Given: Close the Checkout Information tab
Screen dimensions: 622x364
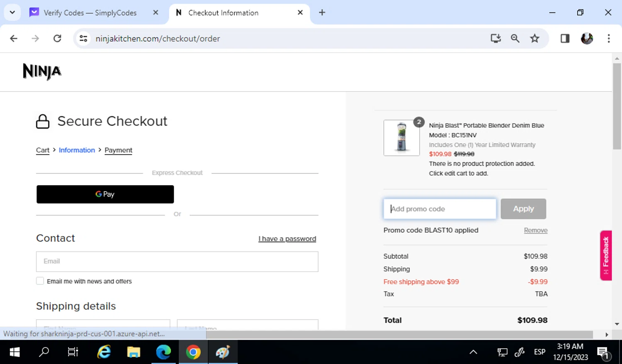Looking at the screenshot, I should pos(300,12).
